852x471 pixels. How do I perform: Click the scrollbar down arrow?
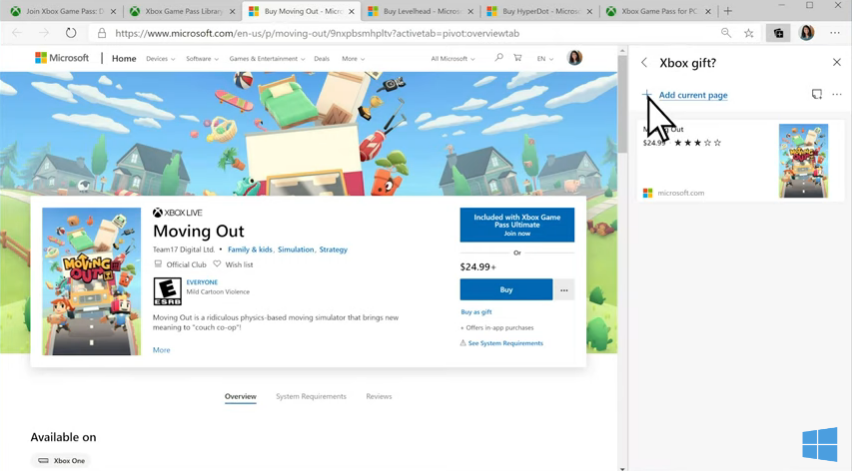(x=622, y=468)
